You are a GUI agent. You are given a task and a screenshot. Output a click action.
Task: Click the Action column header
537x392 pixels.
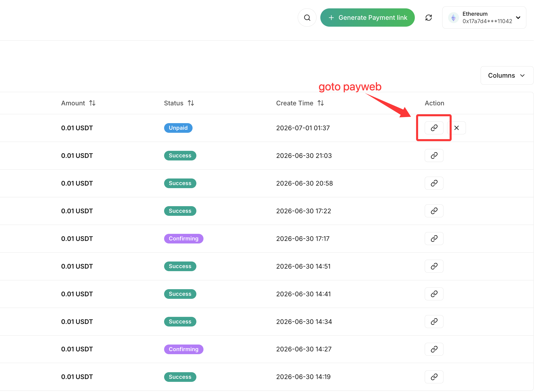tap(434, 103)
